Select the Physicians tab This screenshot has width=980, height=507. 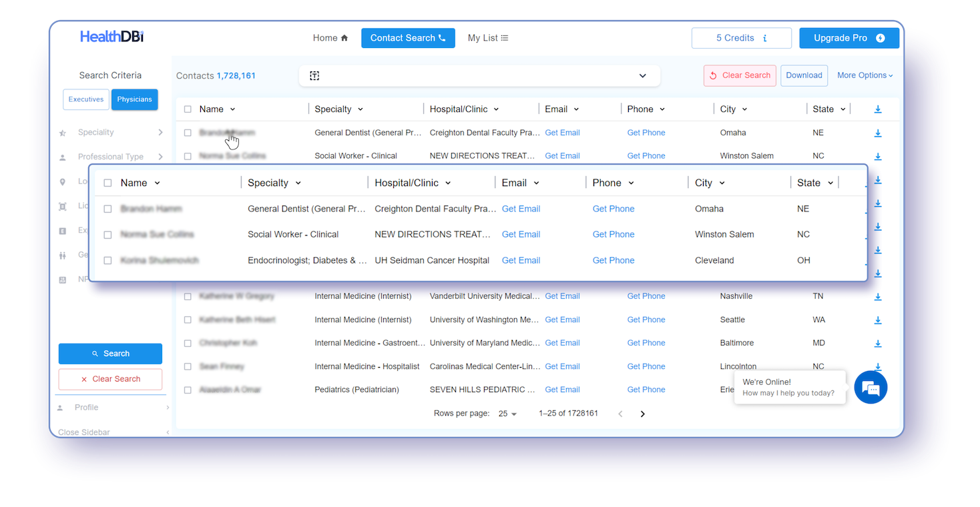(x=134, y=99)
